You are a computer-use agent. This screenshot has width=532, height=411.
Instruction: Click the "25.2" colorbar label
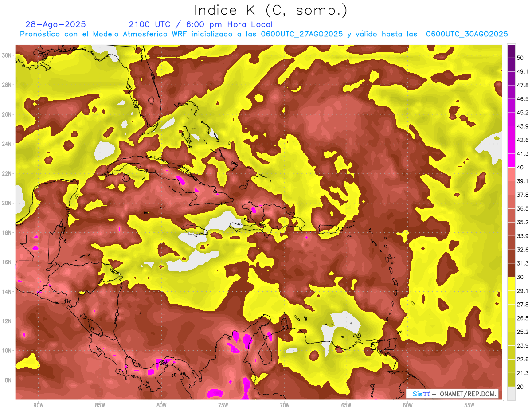point(523,332)
